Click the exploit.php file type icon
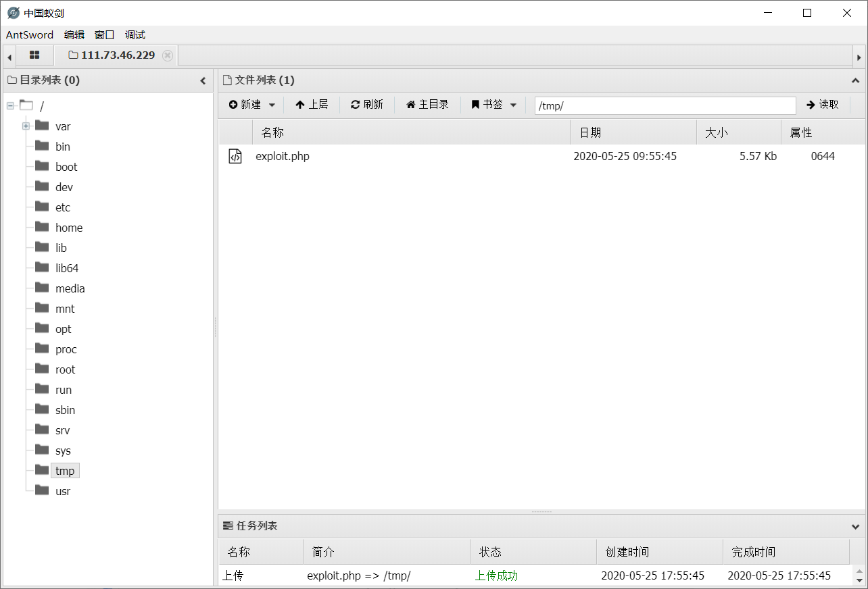 (x=235, y=156)
